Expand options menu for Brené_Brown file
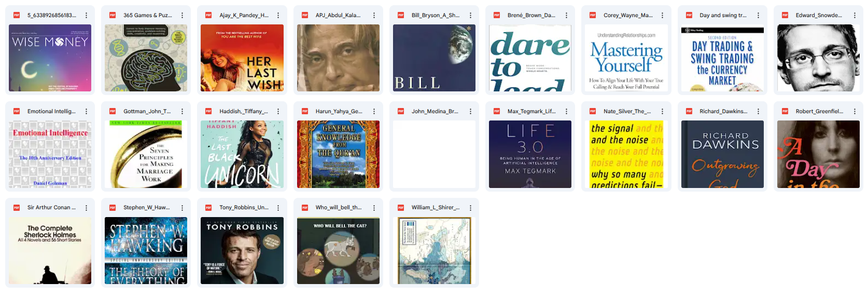The image size is (868, 296). (566, 16)
